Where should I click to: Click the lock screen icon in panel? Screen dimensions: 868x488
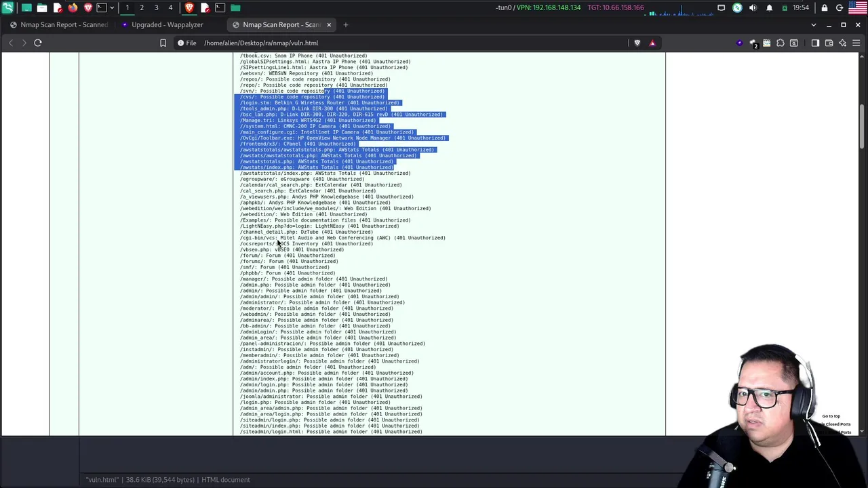825,7
